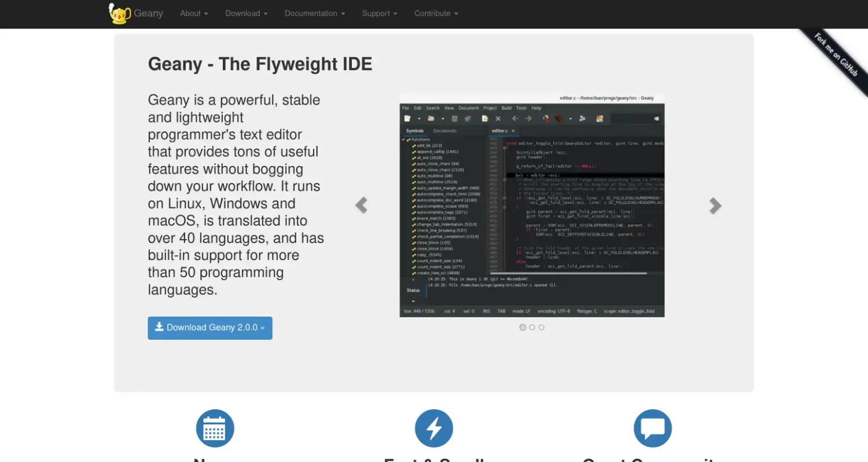Viewport: 868px width, 462px height.
Task: Open the About dropdown menu
Action: coord(194,13)
